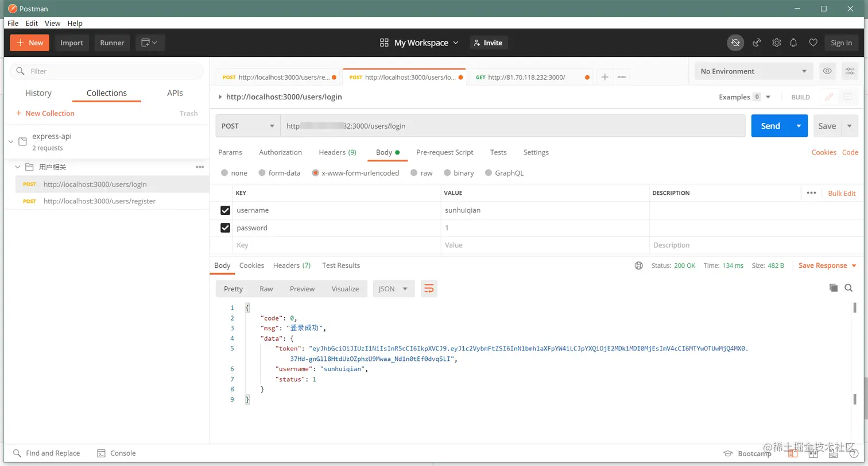Click the Import button
Screen dimensions: 868x466
72,43
